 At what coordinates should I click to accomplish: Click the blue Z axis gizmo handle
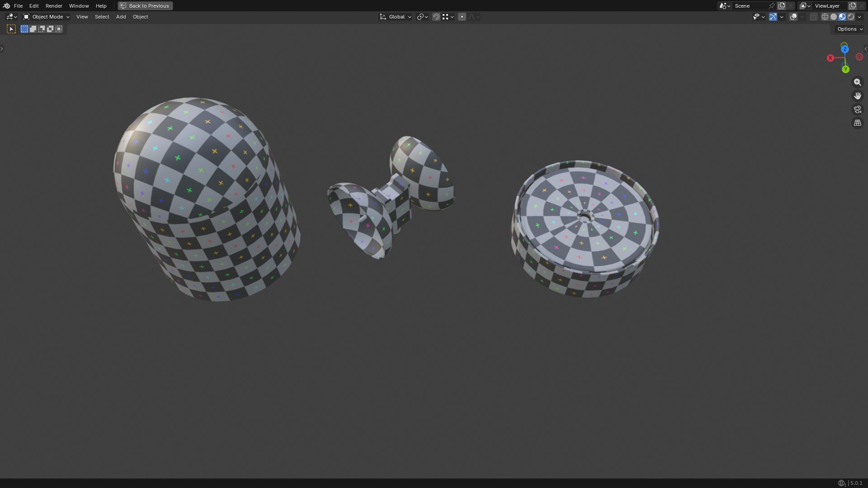pos(845,49)
